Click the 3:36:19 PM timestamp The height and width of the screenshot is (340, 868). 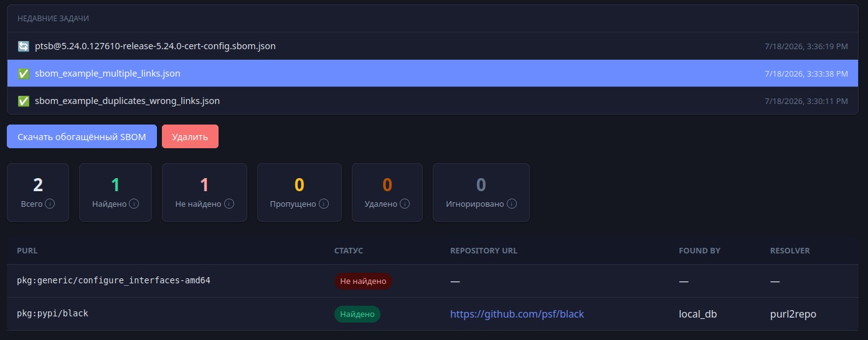click(x=806, y=46)
